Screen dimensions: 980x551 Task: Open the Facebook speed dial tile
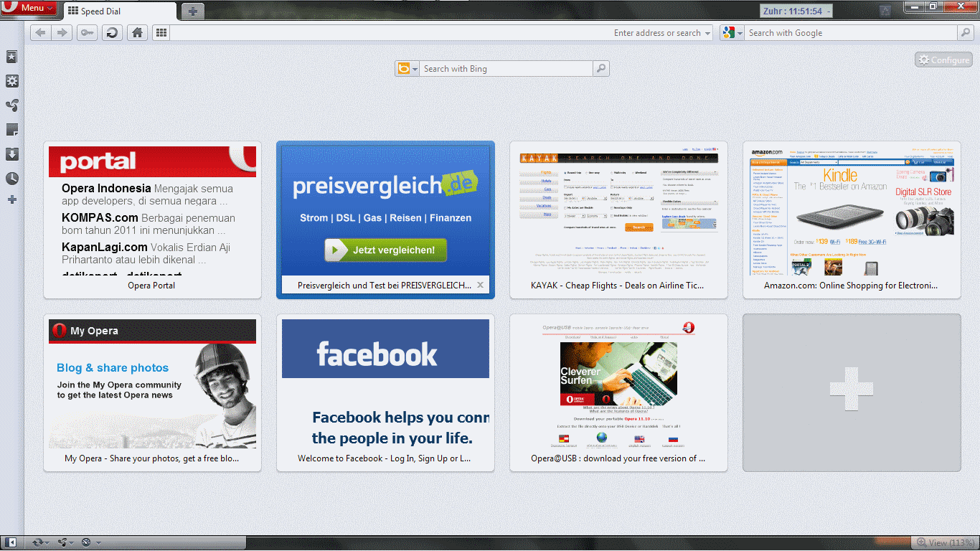[385, 392]
